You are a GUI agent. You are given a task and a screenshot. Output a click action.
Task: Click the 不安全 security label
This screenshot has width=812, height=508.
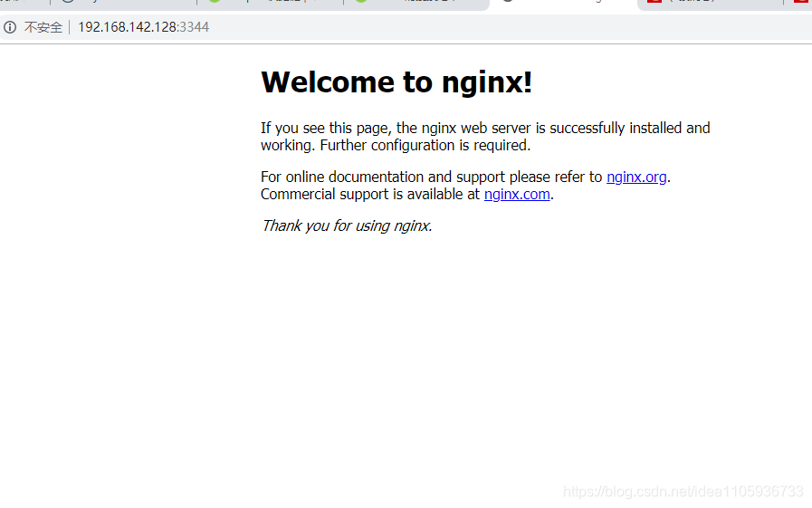(43, 27)
